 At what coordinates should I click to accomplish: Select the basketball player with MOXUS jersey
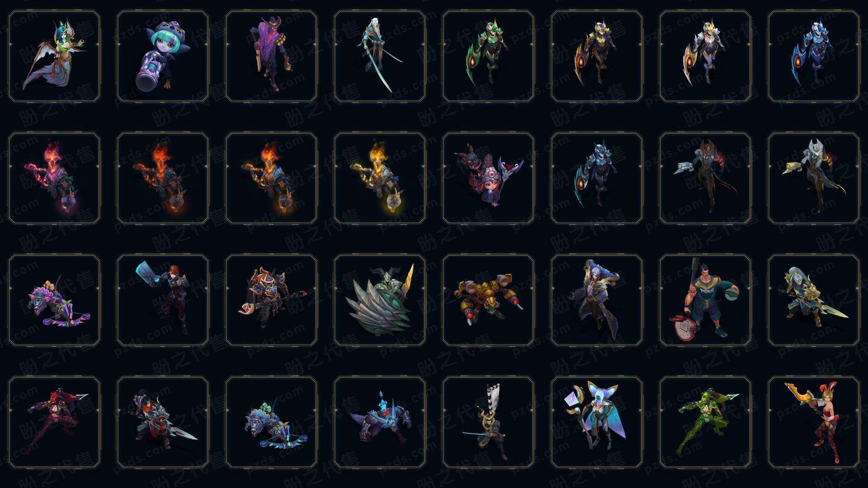point(705,300)
